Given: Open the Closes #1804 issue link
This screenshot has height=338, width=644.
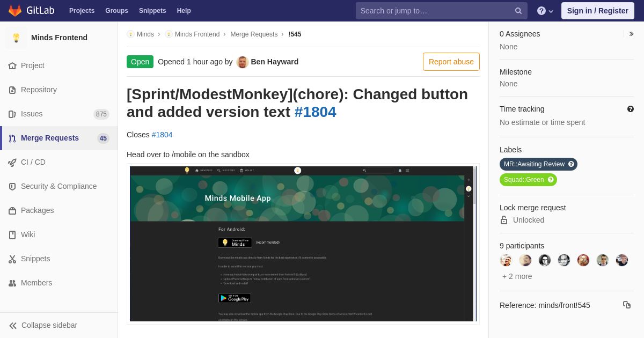Looking at the screenshot, I should point(162,135).
